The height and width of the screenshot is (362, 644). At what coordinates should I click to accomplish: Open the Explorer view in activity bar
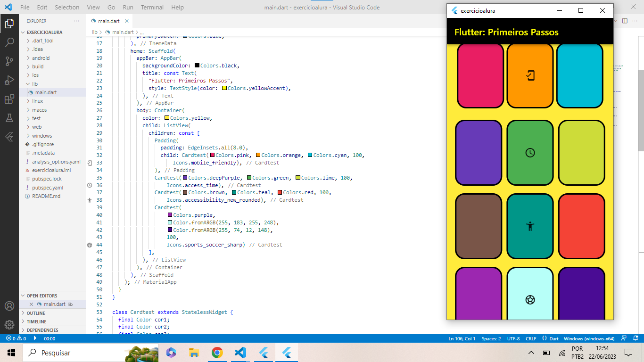coord(9,23)
